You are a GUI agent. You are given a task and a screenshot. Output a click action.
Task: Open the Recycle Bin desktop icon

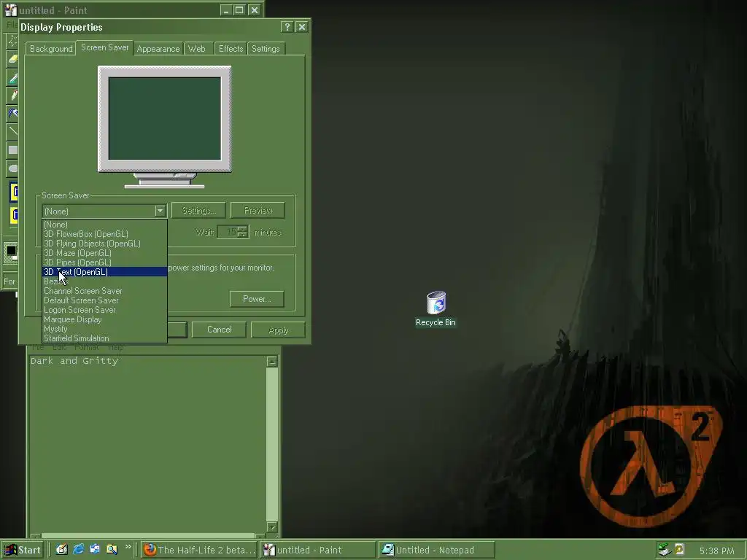[436, 308]
